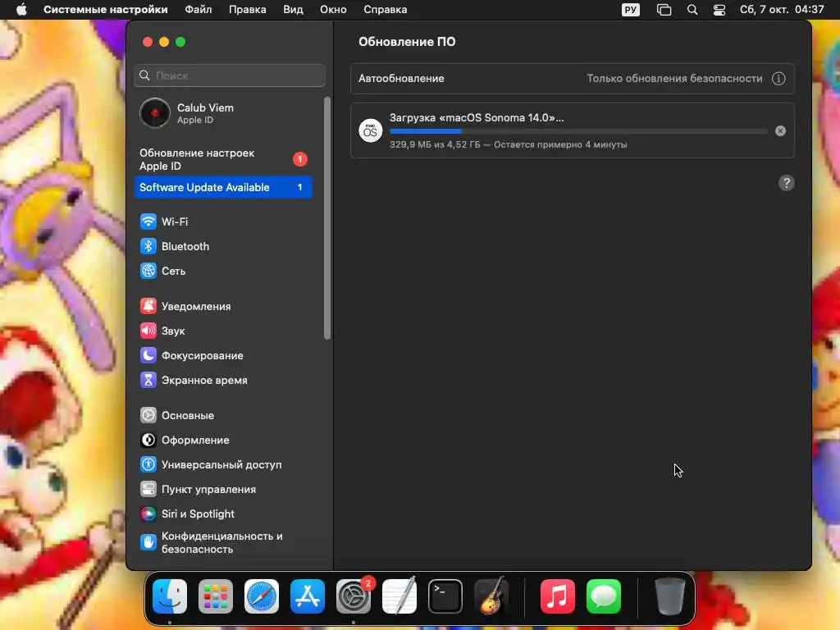Viewport: 840px width, 630px height.
Task: Click Загрузка «macOS Sonoma 14.0» title
Action: click(477, 118)
